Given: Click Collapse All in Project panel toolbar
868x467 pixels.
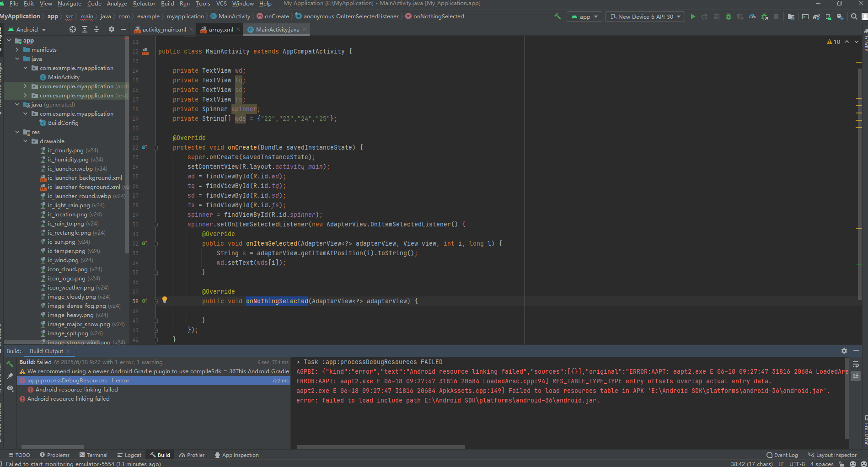Looking at the screenshot, I should point(96,29).
